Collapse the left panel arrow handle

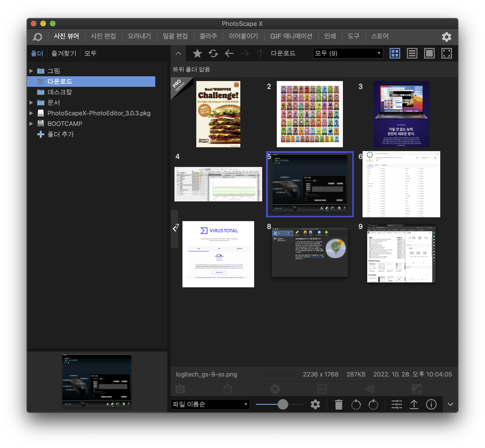[x=175, y=228]
